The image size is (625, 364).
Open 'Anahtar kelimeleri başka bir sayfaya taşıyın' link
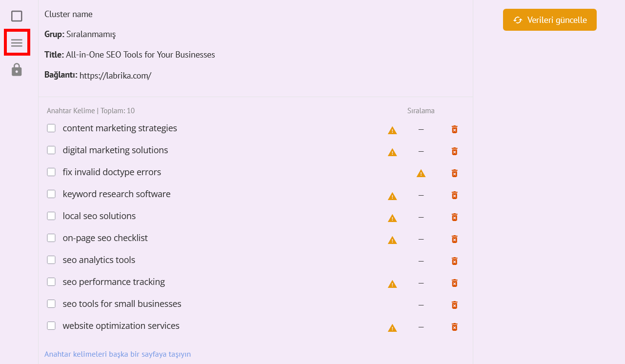[x=118, y=354]
